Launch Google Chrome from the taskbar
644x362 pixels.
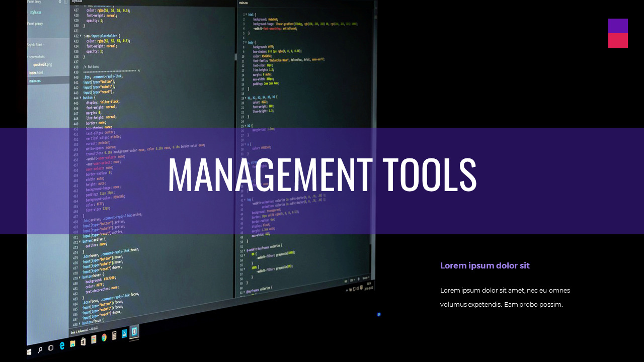click(x=104, y=338)
